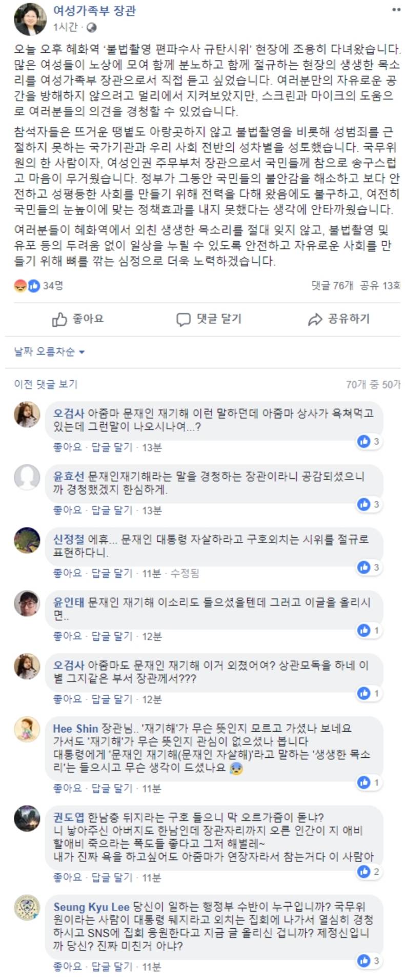
Task: Click the 공유하기 share arrow button
Action: pyautogui.click(x=338, y=319)
